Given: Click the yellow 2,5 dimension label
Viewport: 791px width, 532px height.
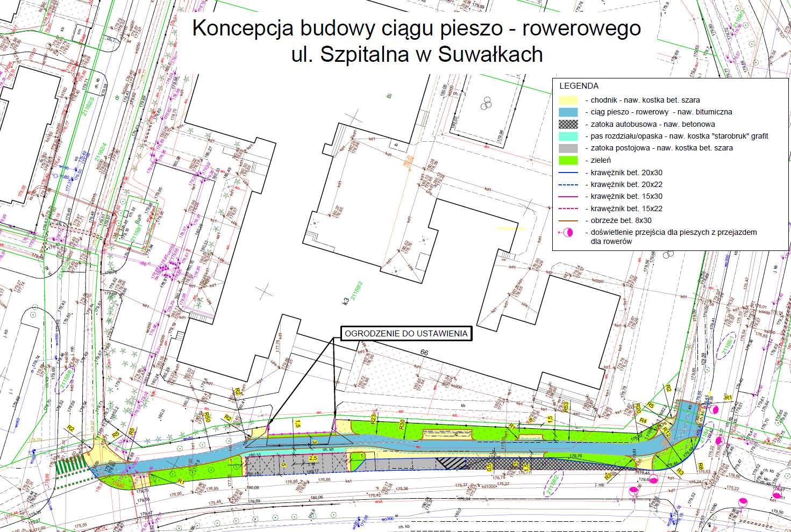Looking at the screenshot, I should pos(313,458).
